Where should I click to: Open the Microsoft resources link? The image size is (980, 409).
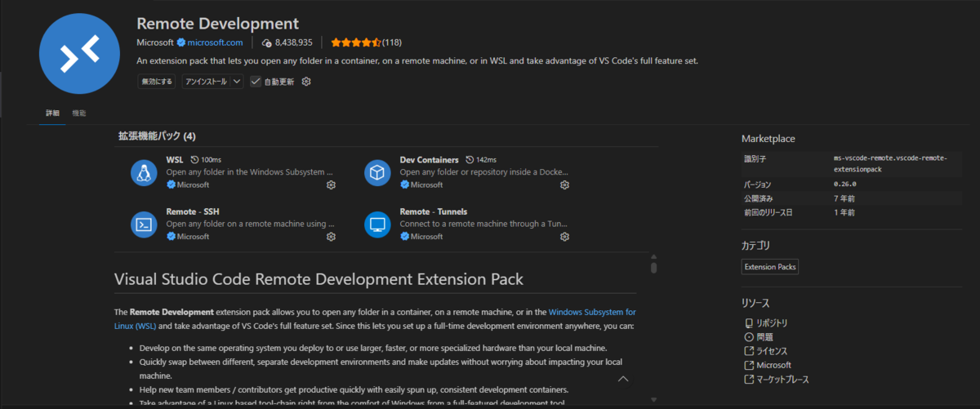(773, 365)
